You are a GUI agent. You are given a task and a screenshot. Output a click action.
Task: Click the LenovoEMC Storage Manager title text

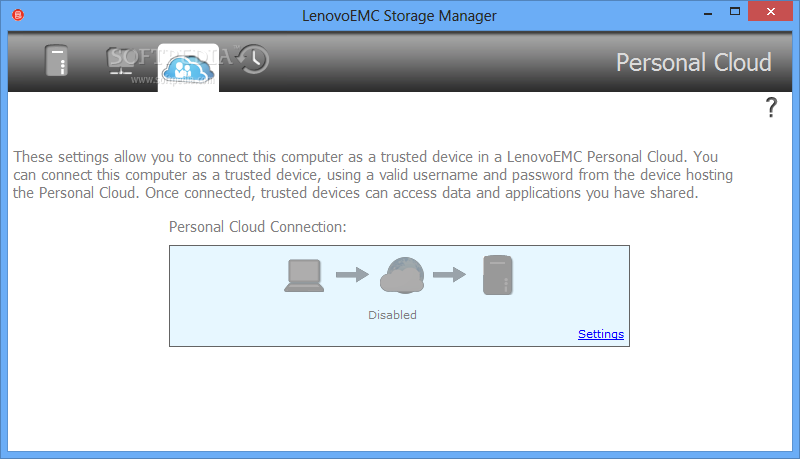399,16
